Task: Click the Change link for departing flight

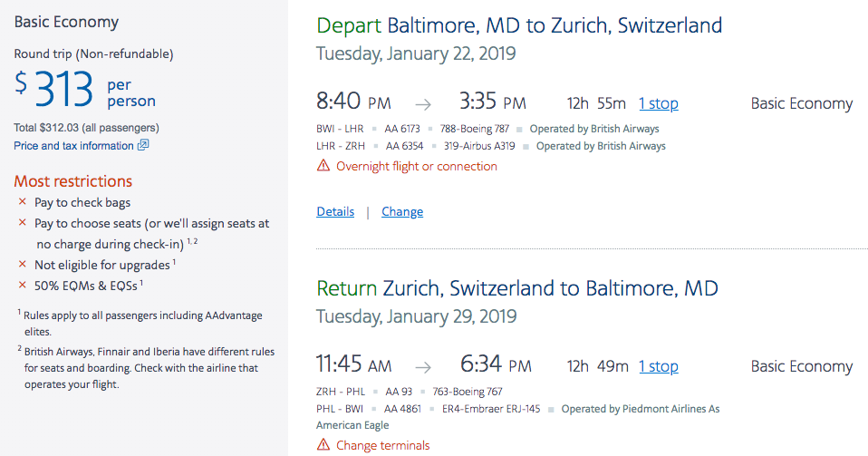Action: pyautogui.click(x=402, y=211)
